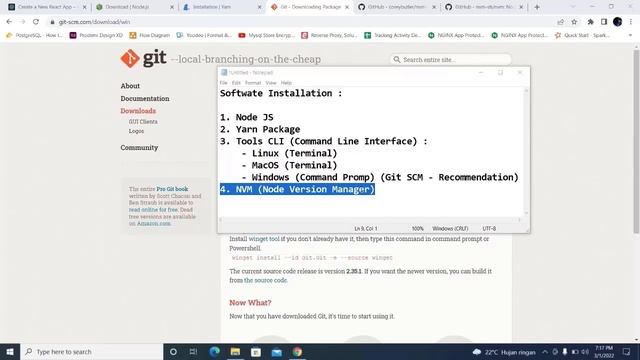Click Notepad vertical scrollbar

tap(526, 151)
